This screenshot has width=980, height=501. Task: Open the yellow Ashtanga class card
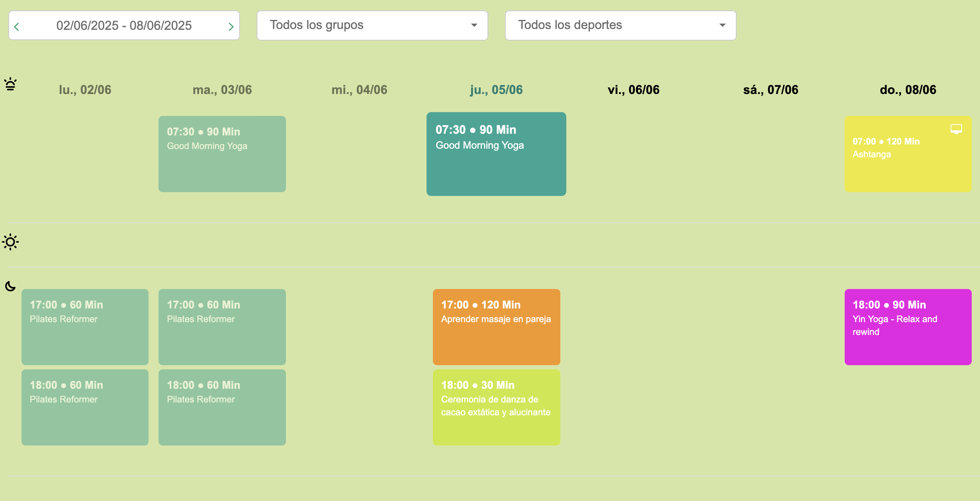pyautogui.click(x=908, y=154)
